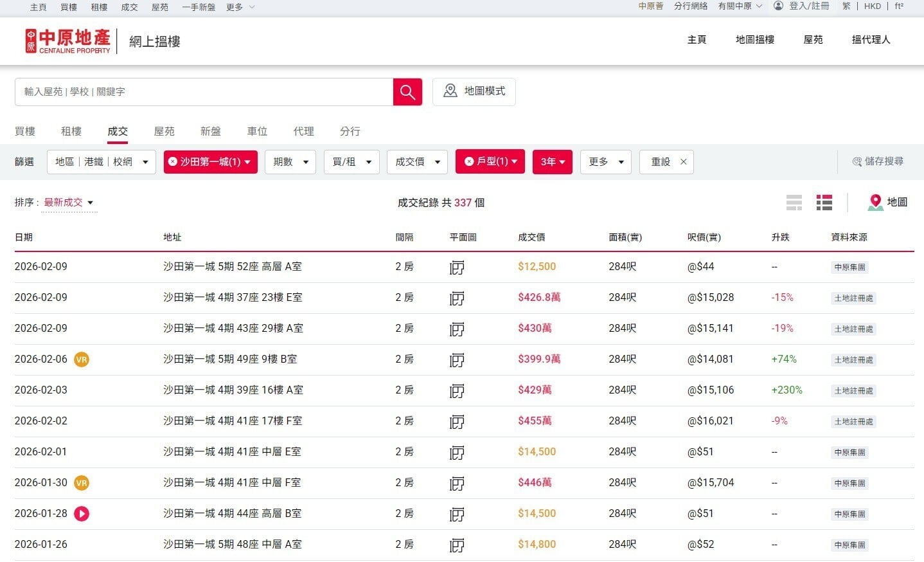Open floor plan icon for 52座 高層 A室
The height and width of the screenshot is (562, 924).
(x=457, y=267)
